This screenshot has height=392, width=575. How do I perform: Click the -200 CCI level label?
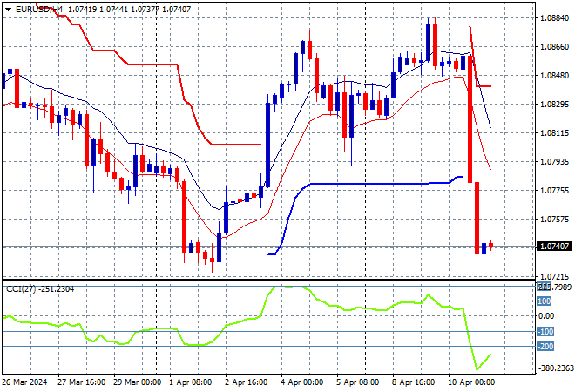tap(545, 347)
